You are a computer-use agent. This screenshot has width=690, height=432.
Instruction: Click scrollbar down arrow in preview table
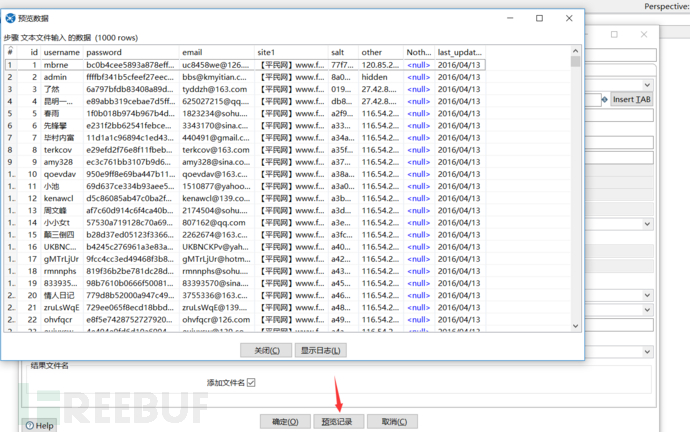click(575, 326)
